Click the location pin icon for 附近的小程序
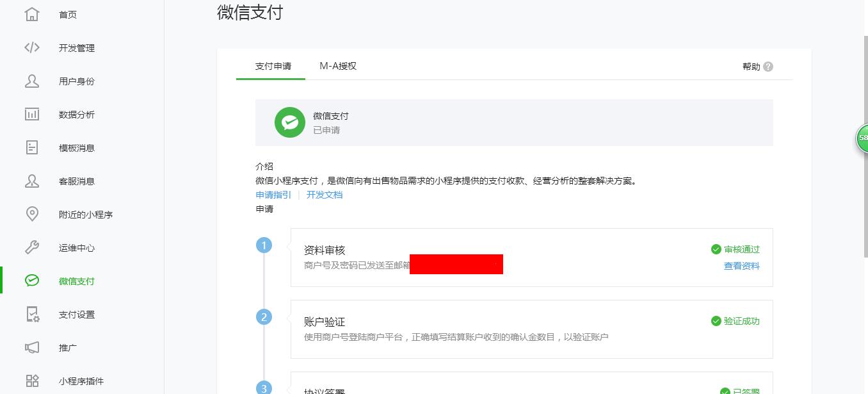 (x=32, y=214)
